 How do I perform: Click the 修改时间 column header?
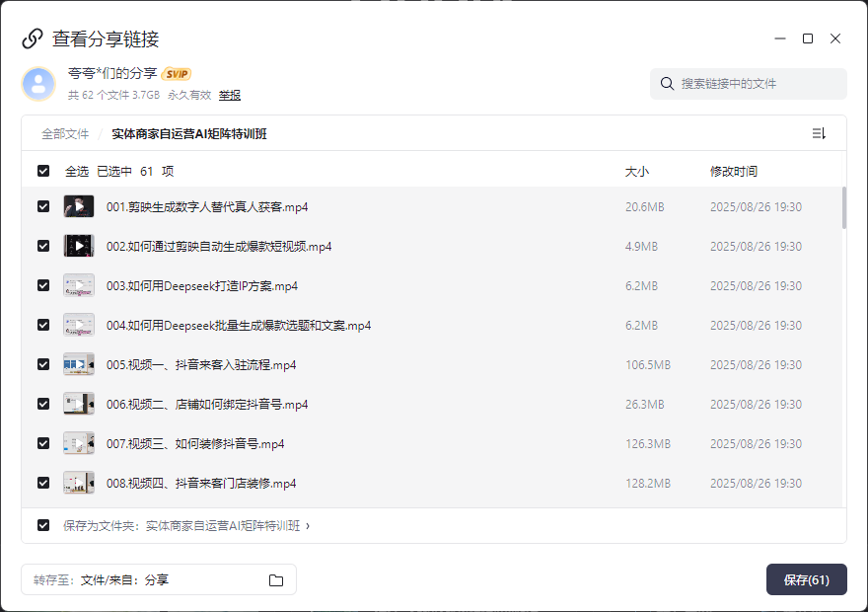point(734,172)
